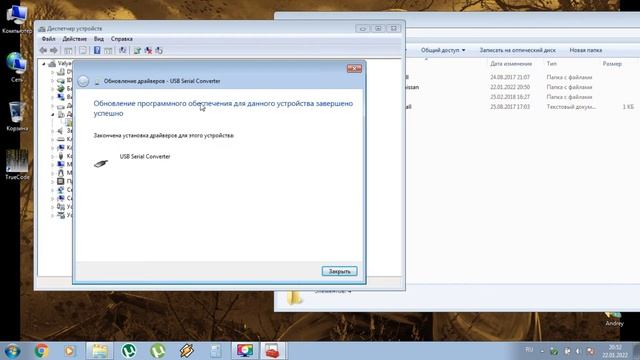Viewport: 640px width, 360px height.
Task: Select Valya computer root in device tree
Action: pyautogui.click(x=64, y=63)
